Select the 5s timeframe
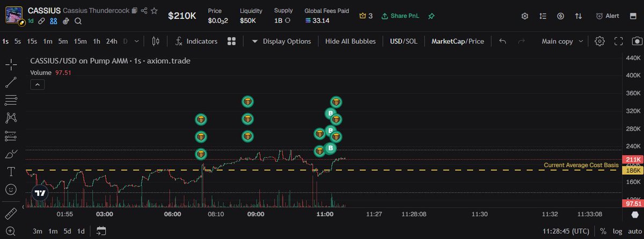 (18, 41)
